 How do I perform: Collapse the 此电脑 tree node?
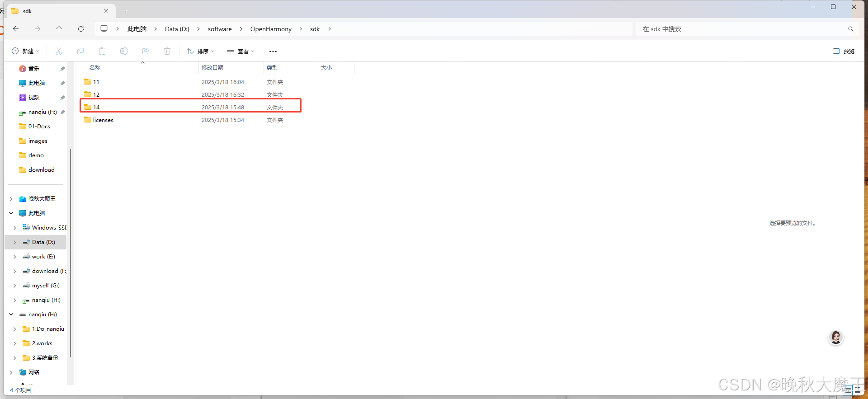tap(11, 213)
